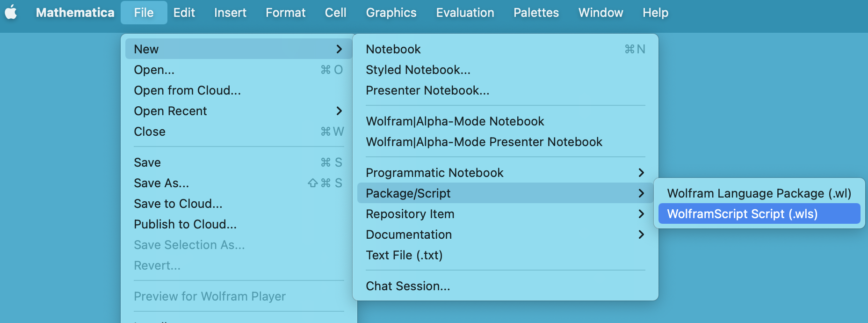Open the Help menu
The width and height of the screenshot is (868, 323).
pos(655,13)
